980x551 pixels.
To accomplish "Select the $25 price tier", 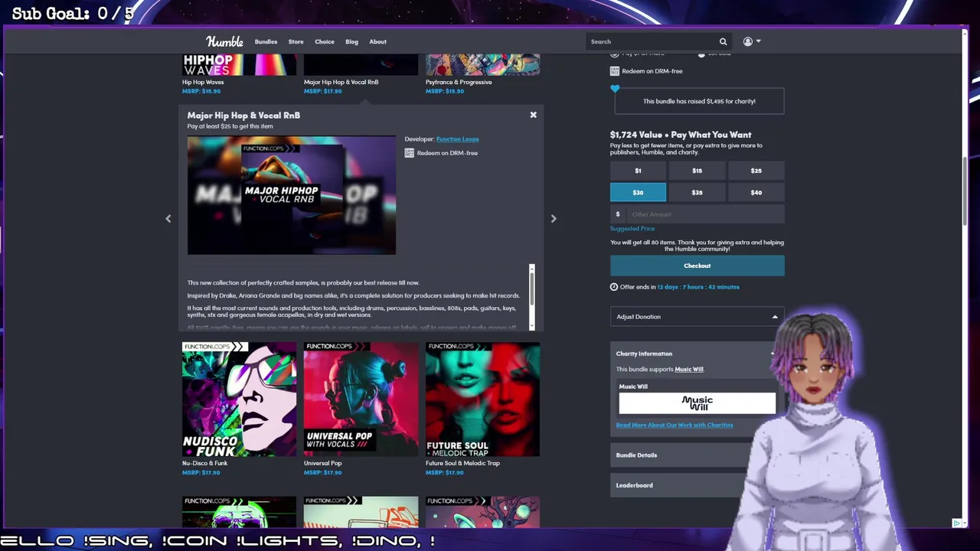I will 756,171.
